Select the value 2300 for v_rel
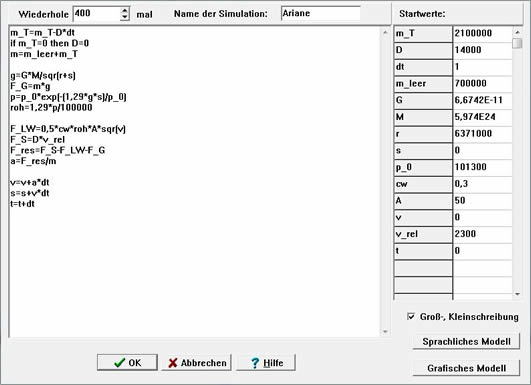The width and height of the screenshot is (531, 385). click(x=483, y=234)
